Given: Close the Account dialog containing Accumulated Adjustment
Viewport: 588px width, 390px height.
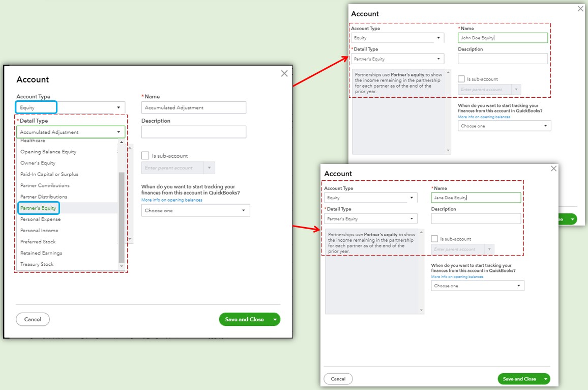Looking at the screenshot, I should pos(284,73).
